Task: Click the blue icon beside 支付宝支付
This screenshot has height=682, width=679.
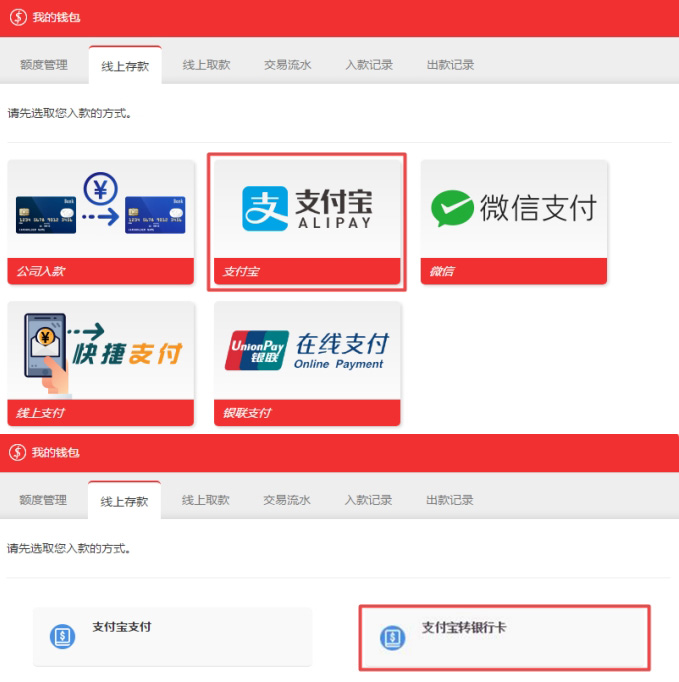Action: pos(61,636)
